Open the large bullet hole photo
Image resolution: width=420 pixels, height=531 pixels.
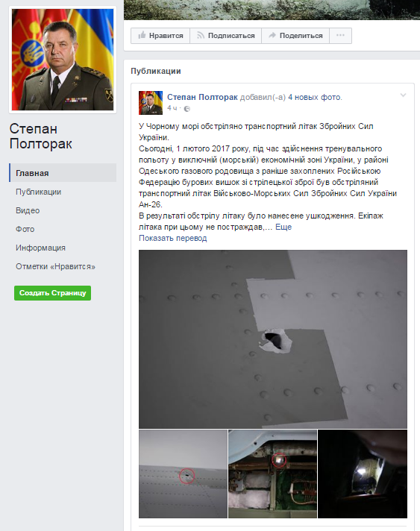[x=273, y=339]
